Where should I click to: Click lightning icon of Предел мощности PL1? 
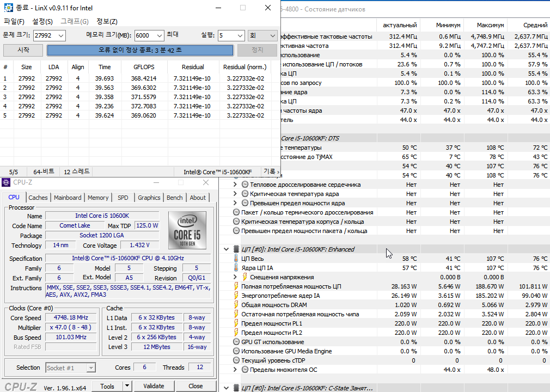[236, 323]
